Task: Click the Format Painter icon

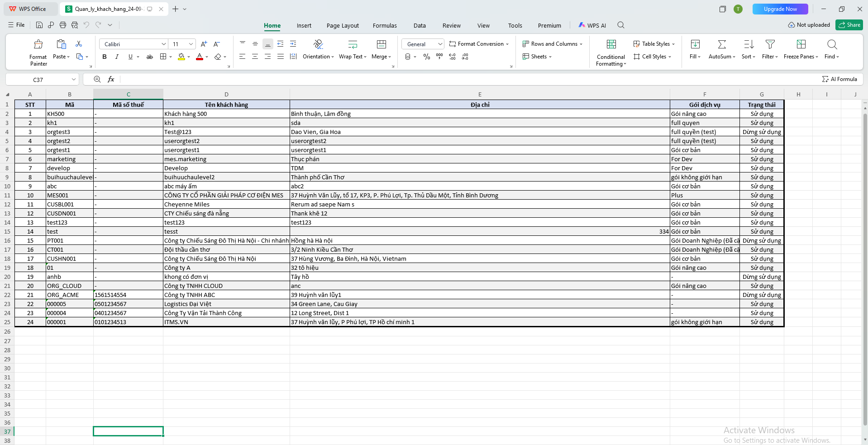Action: point(38,44)
